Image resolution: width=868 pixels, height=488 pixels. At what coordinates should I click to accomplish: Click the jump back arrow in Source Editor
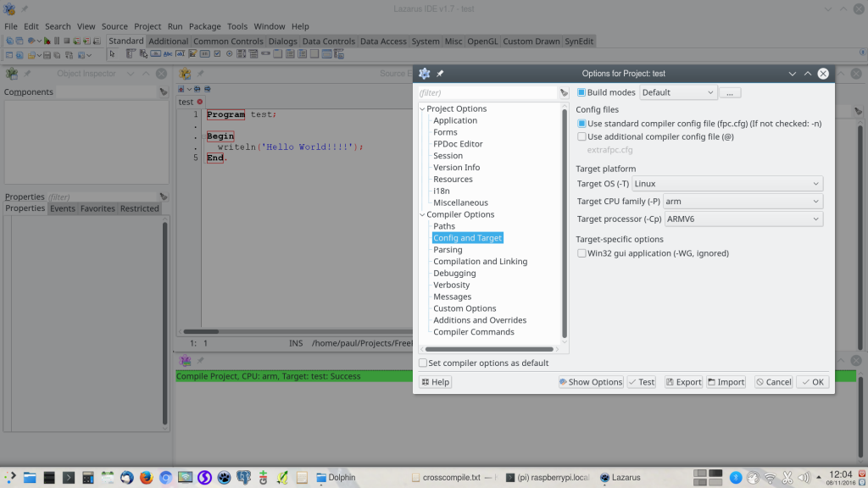coord(197,89)
